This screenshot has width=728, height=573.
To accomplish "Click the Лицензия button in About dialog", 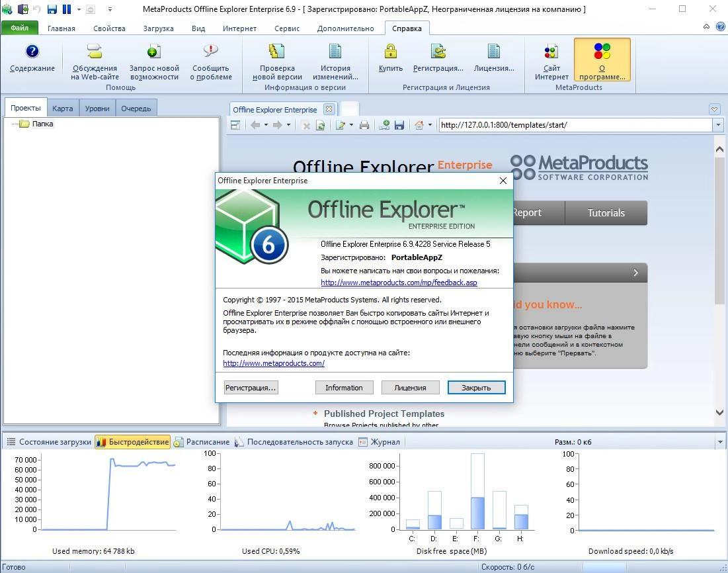I will (x=411, y=388).
